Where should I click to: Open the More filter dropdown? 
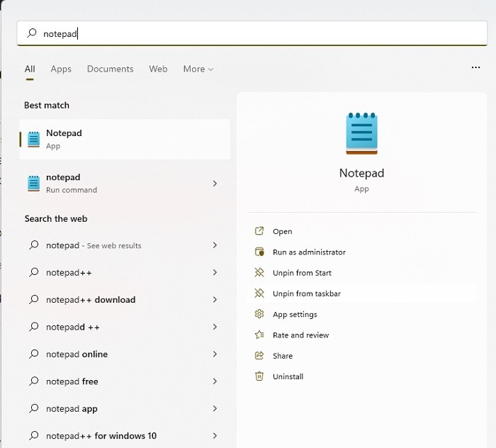click(198, 69)
